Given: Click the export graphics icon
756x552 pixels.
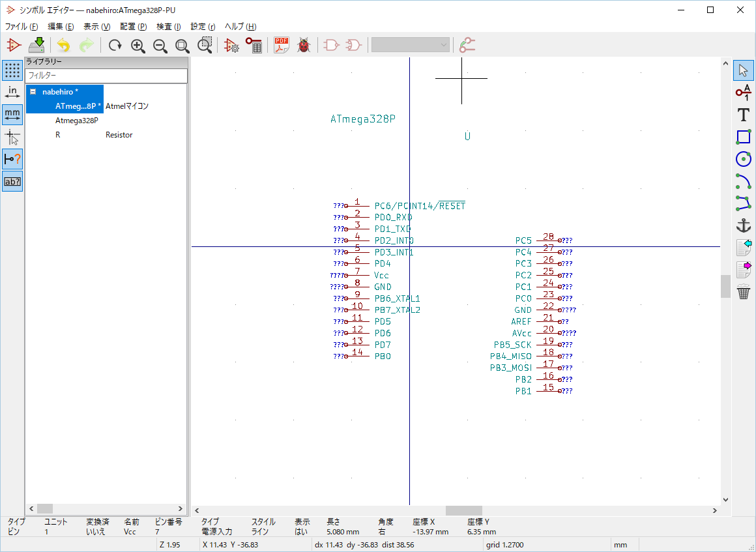Looking at the screenshot, I should pyautogui.click(x=744, y=270).
